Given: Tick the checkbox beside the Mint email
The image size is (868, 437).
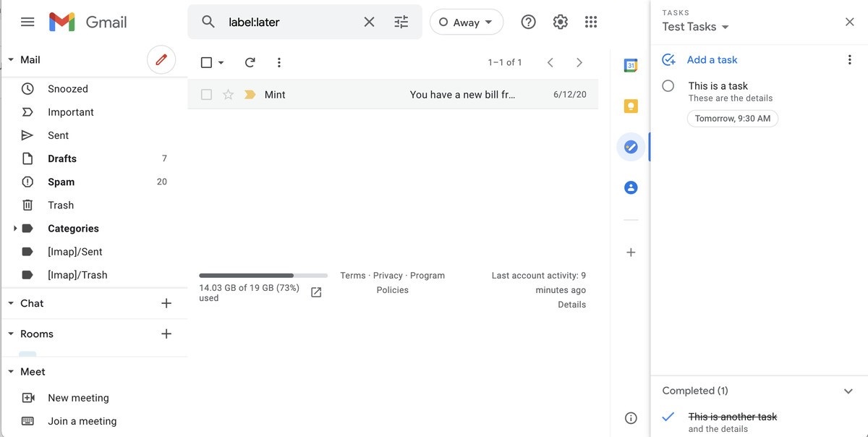Looking at the screenshot, I should click(207, 95).
